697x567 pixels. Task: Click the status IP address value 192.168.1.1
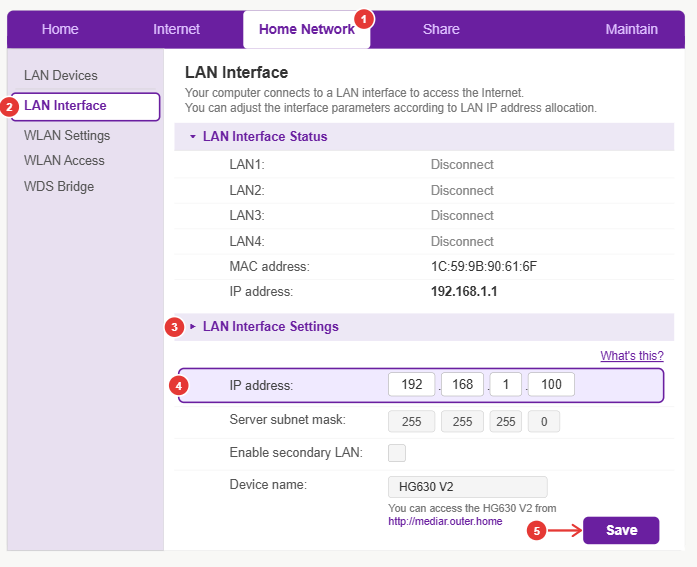pyautogui.click(x=464, y=291)
